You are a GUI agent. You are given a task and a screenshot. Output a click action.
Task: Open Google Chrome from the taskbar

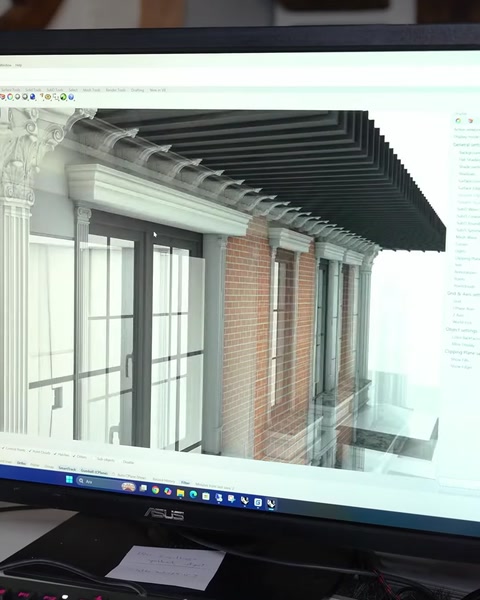click(x=155, y=490)
